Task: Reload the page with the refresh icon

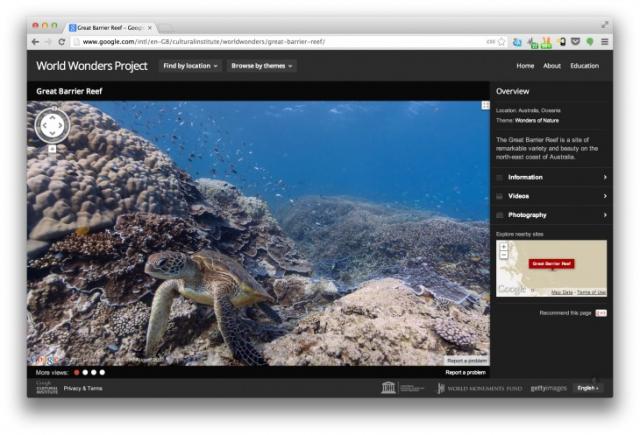Action: click(x=62, y=42)
